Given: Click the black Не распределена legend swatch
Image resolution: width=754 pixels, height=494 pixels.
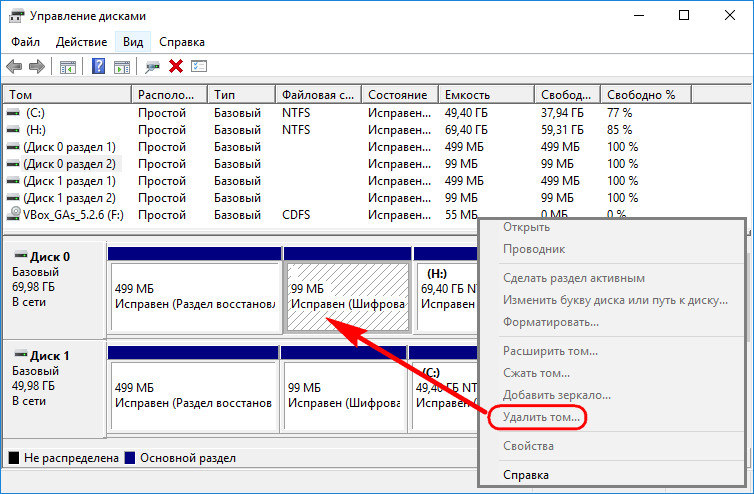Looking at the screenshot, I should pyautogui.click(x=14, y=458).
